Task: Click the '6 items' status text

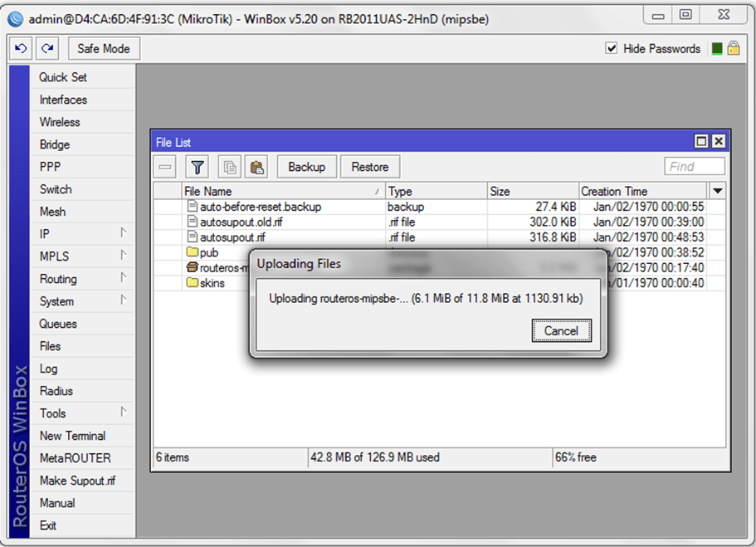Action: pos(172,457)
